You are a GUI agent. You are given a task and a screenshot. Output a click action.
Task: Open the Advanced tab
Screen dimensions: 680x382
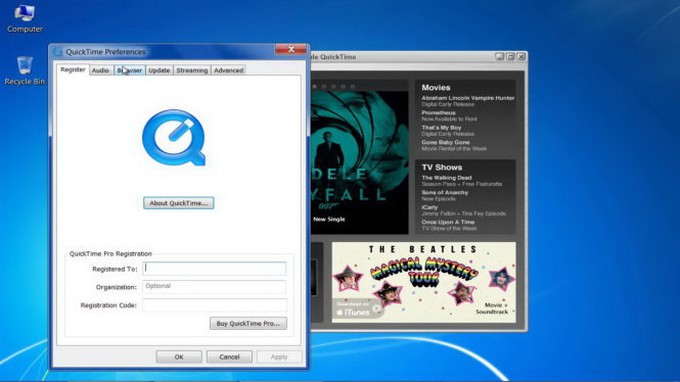point(229,70)
